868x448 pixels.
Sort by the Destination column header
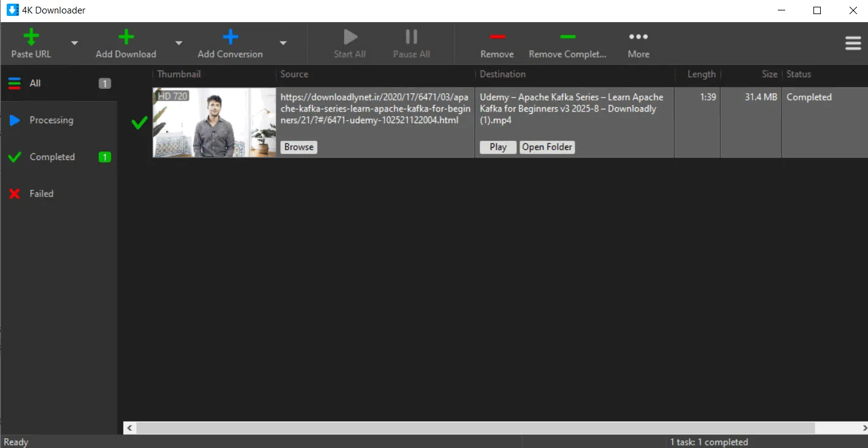[x=574, y=74]
